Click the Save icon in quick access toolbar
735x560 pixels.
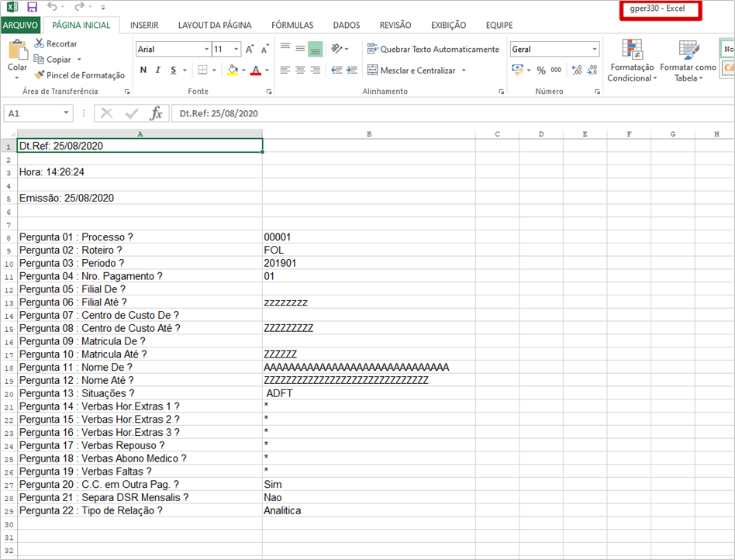[32, 7]
